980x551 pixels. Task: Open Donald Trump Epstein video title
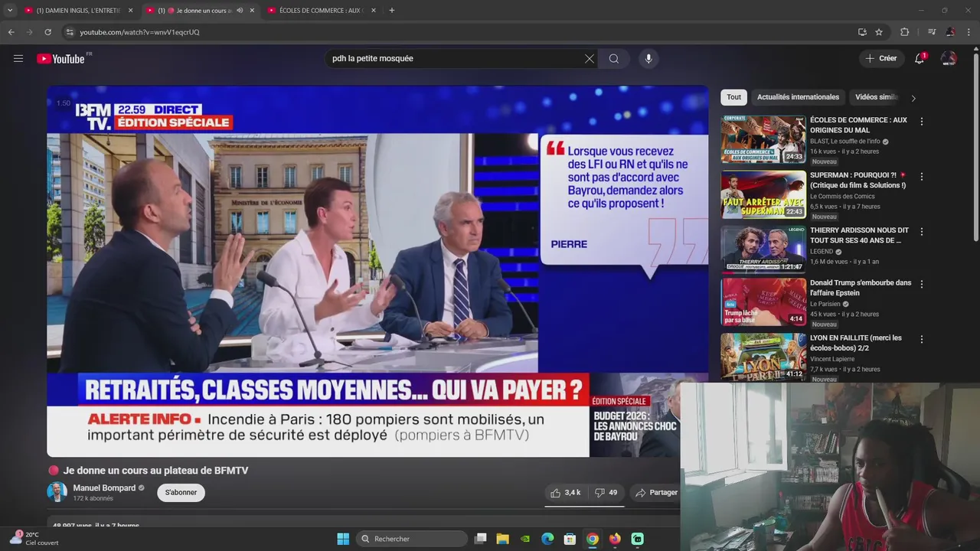(861, 288)
